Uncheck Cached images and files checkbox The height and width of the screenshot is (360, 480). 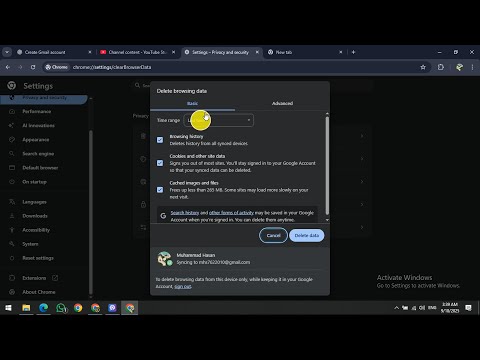pos(160,190)
